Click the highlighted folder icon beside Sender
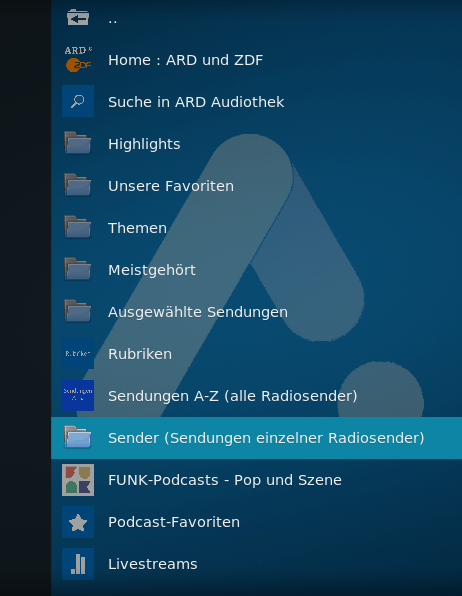 click(78, 437)
